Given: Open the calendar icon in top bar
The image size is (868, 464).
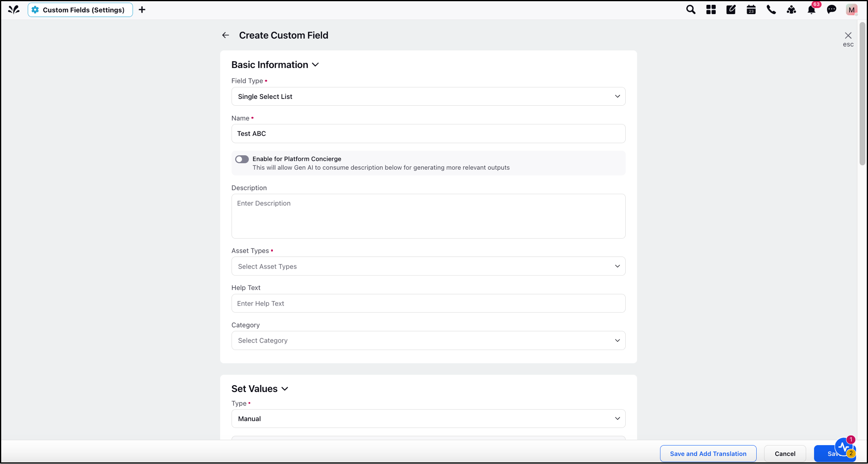Looking at the screenshot, I should point(751,10).
